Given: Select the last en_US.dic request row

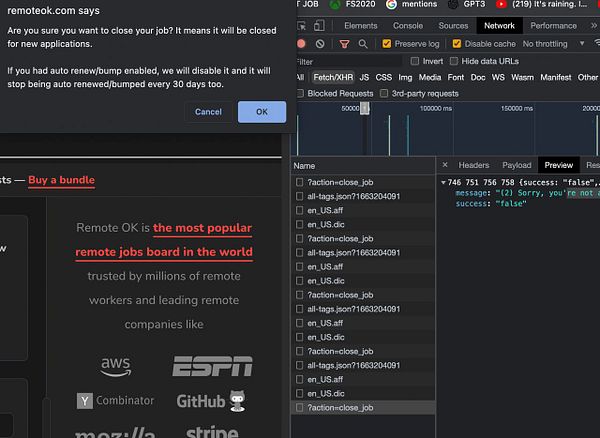Looking at the screenshot, I should (363, 393).
